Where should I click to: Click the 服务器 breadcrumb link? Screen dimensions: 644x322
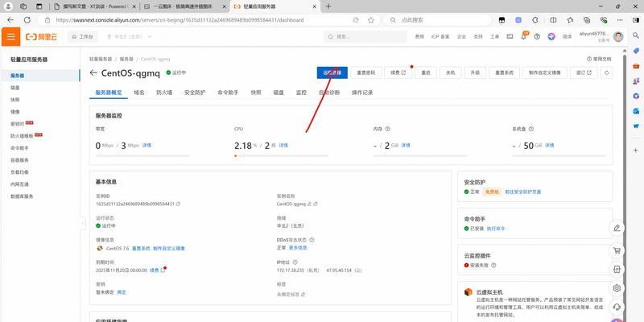(x=126, y=59)
